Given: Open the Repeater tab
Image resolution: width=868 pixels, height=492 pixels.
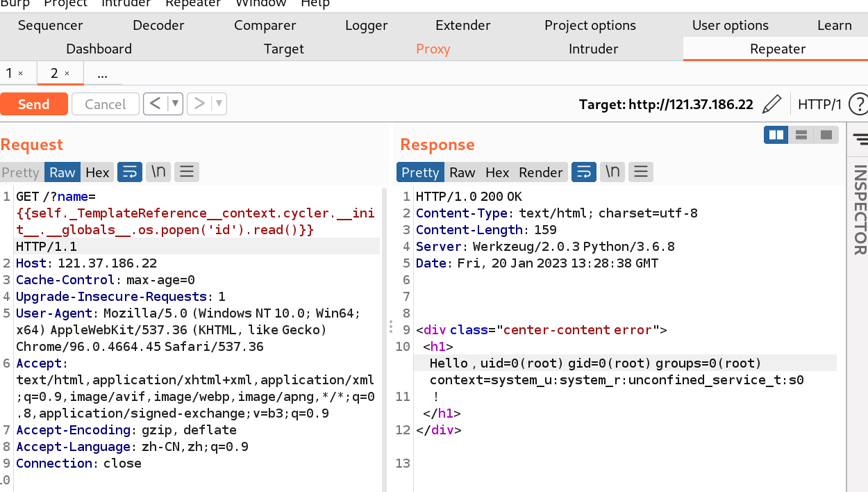Looking at the screenshot, I should coord(778,49).
